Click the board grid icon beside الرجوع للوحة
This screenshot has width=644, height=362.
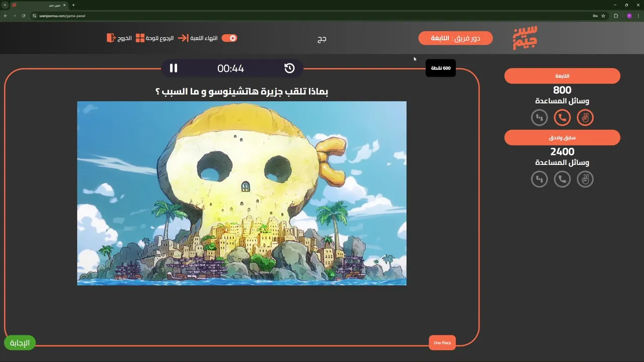[140, 38]
